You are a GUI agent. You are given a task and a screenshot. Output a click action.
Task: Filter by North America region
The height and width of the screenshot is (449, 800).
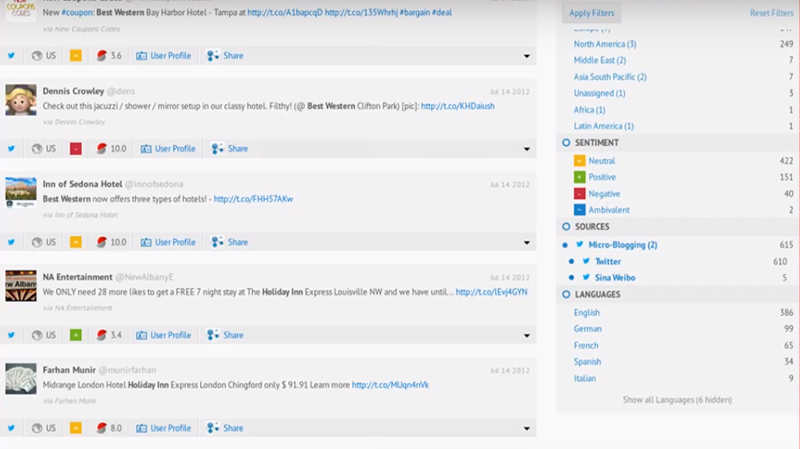(604, 44)
